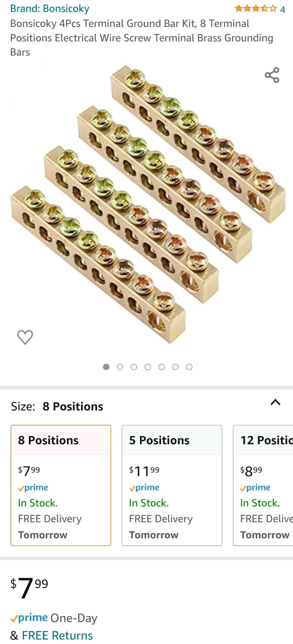Click the Prime badge under 12 Positions
This screenshot has width=293, height=644.
click(255, 487)
